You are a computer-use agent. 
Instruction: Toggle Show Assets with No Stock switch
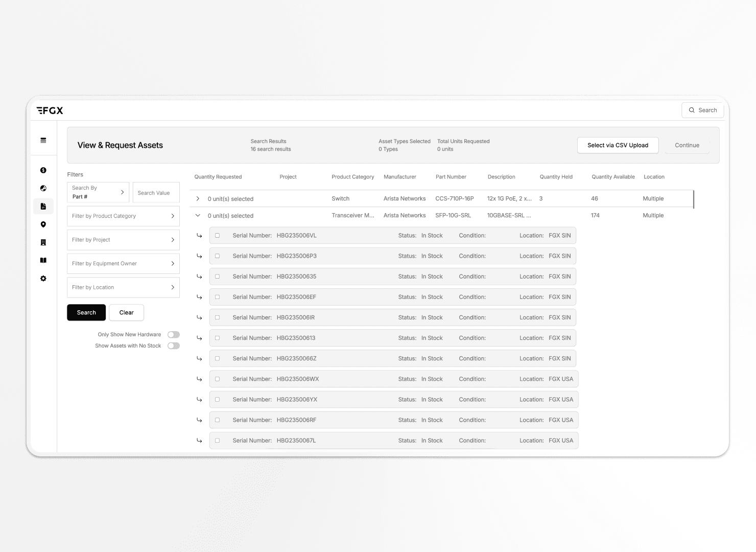(x=174, y=346)
